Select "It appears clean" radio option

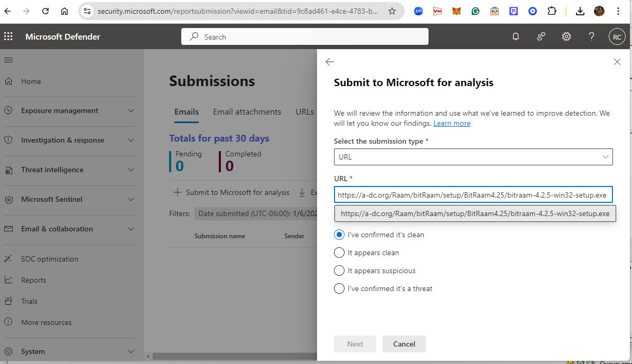tap(339, 253)
